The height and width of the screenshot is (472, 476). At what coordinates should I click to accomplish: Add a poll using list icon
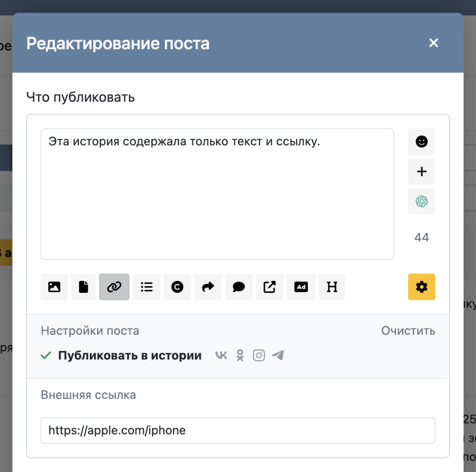[146, 287]
